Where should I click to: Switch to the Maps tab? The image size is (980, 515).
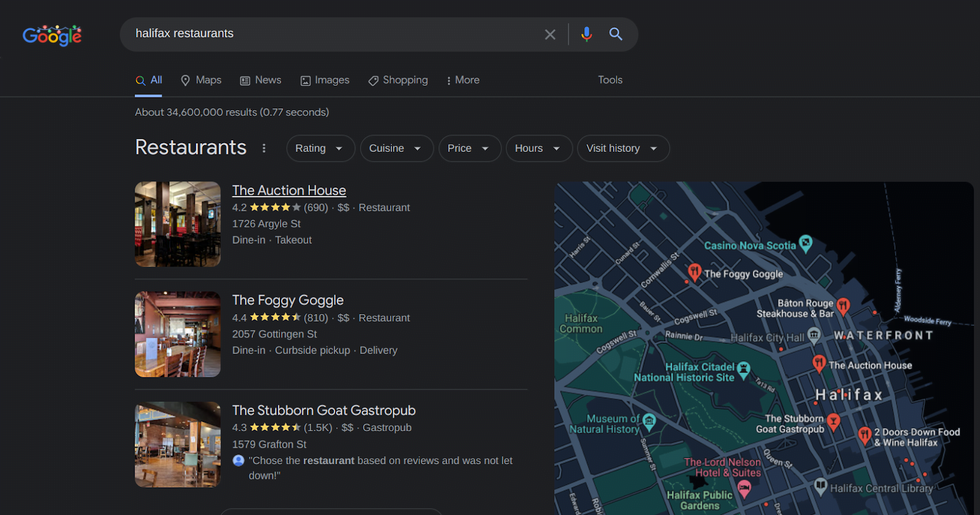click(201, 80)
